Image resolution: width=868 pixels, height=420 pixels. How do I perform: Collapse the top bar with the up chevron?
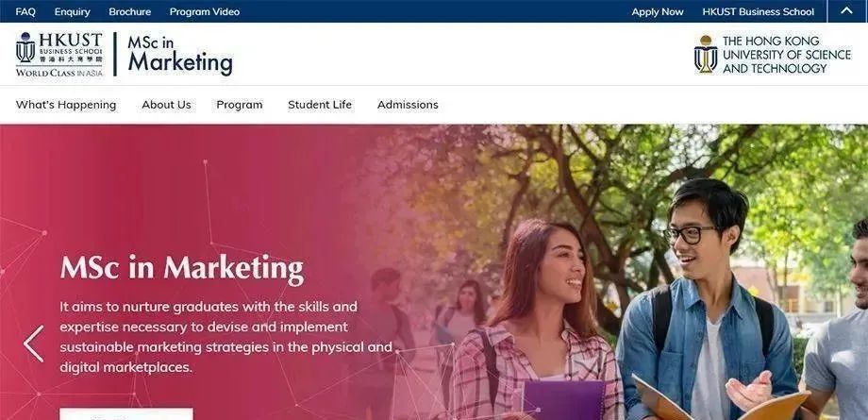[846, 11]
